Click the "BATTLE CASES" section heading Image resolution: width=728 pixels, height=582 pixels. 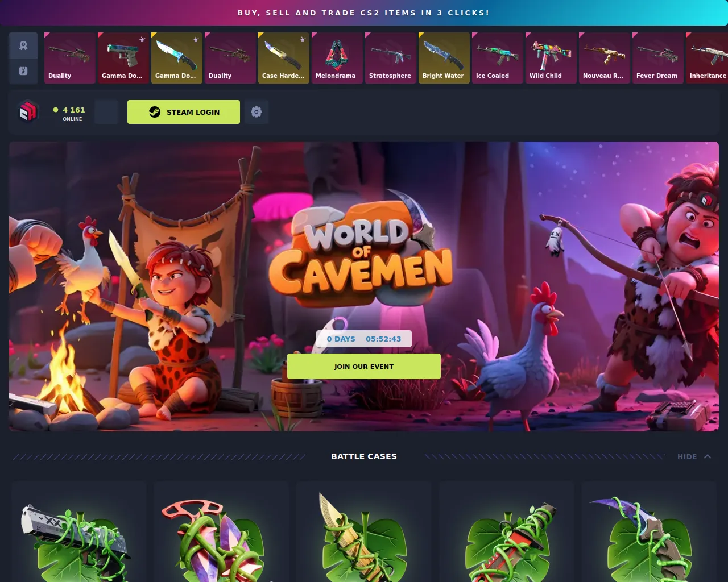(x=364, y=456)
